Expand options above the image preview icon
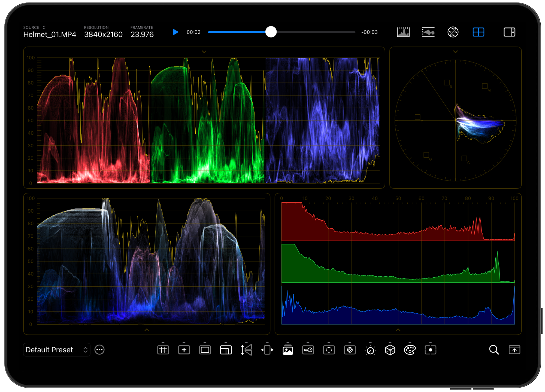Viewport: 545px width, 392px height. click(x=288, y=342)
